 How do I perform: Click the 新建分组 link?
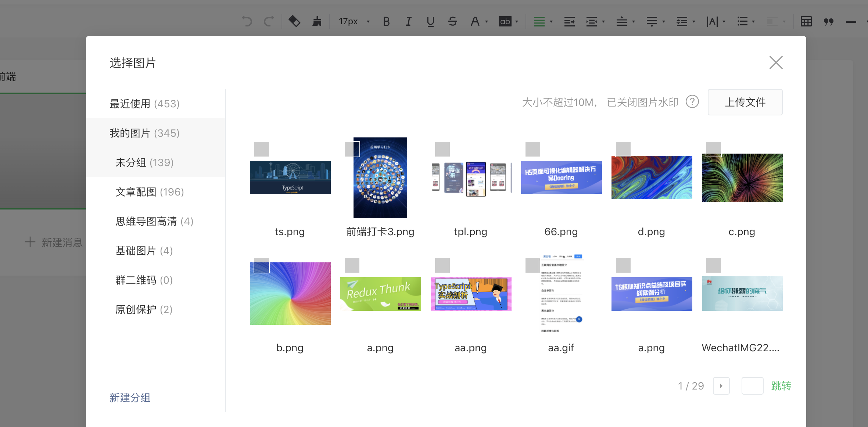coord(130,398)
